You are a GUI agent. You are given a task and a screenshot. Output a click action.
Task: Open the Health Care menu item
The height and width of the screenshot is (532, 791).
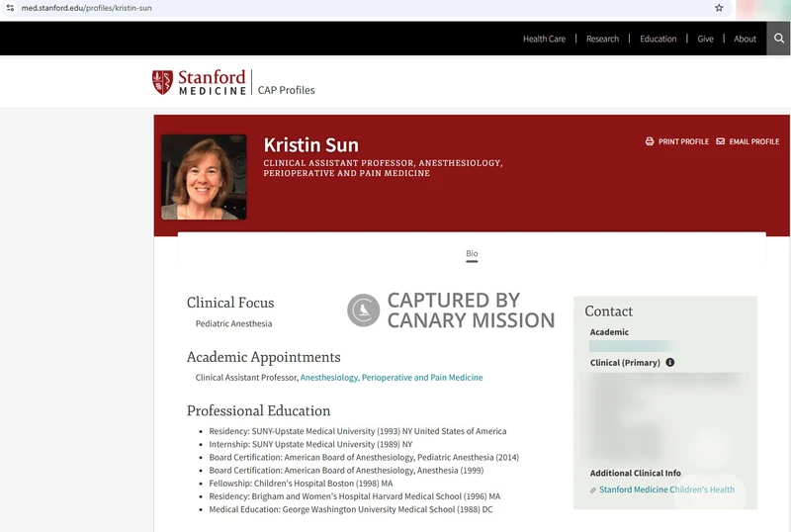544,39
